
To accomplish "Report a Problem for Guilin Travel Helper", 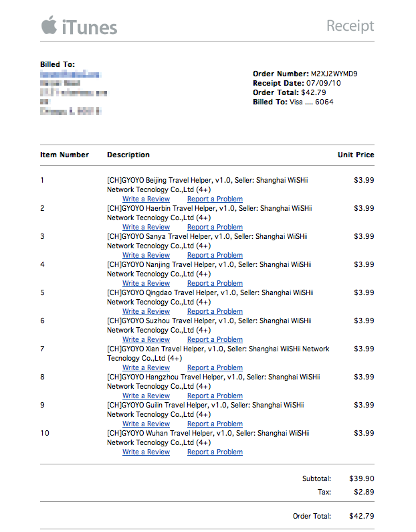I will coord(215,424).
